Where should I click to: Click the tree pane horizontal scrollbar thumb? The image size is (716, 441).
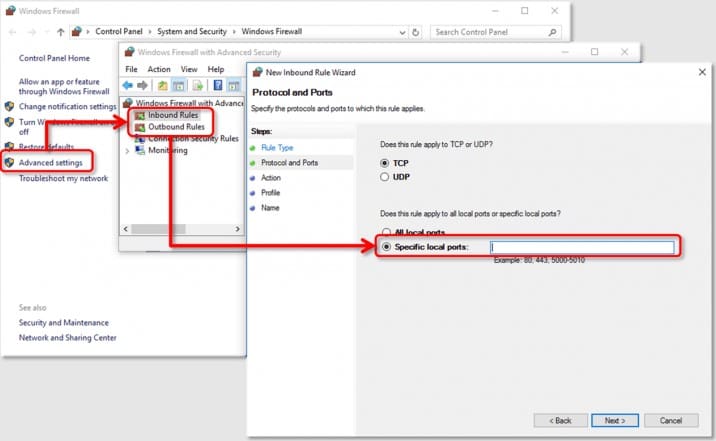click(x=158, y=229)
